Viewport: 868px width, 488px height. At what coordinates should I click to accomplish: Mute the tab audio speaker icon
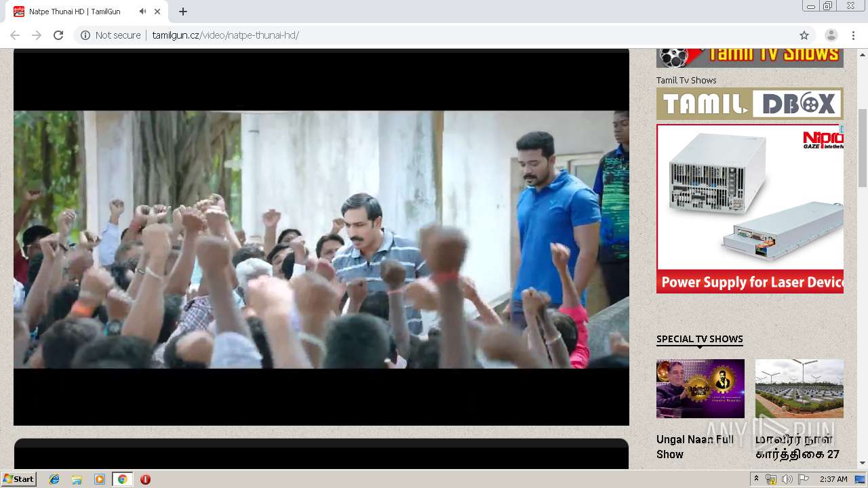pos(142,12)
